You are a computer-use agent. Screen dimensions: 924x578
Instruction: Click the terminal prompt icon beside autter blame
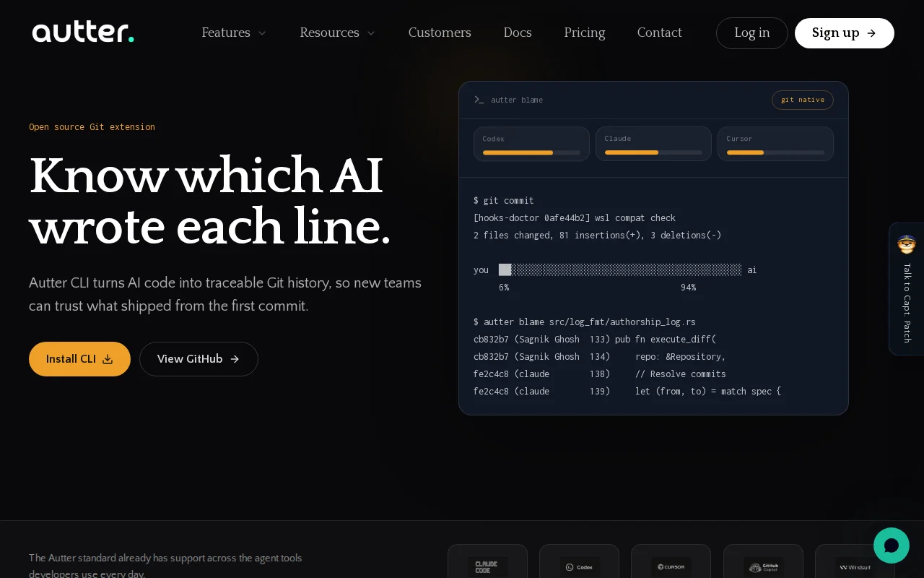click(479, 100)
